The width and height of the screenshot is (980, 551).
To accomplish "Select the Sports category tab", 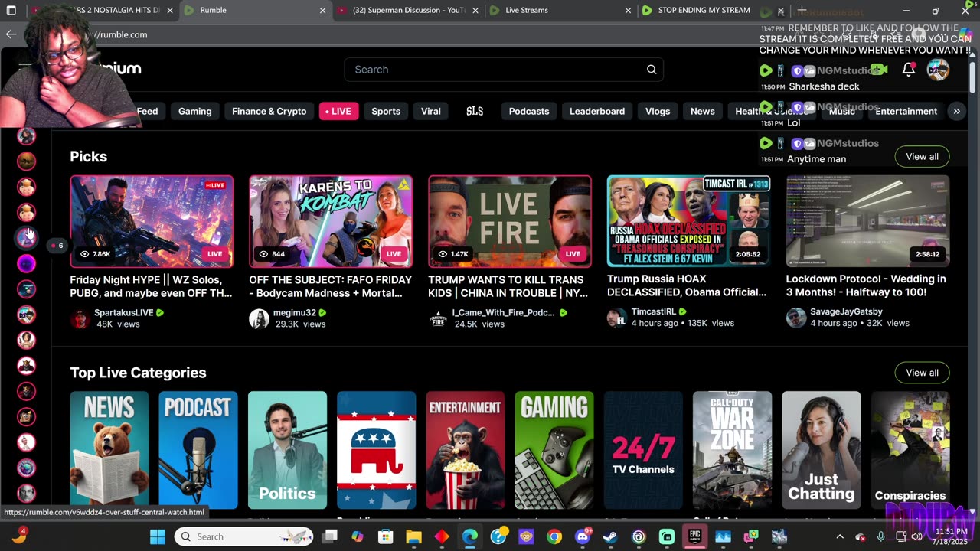I will (x=386, y=111).
